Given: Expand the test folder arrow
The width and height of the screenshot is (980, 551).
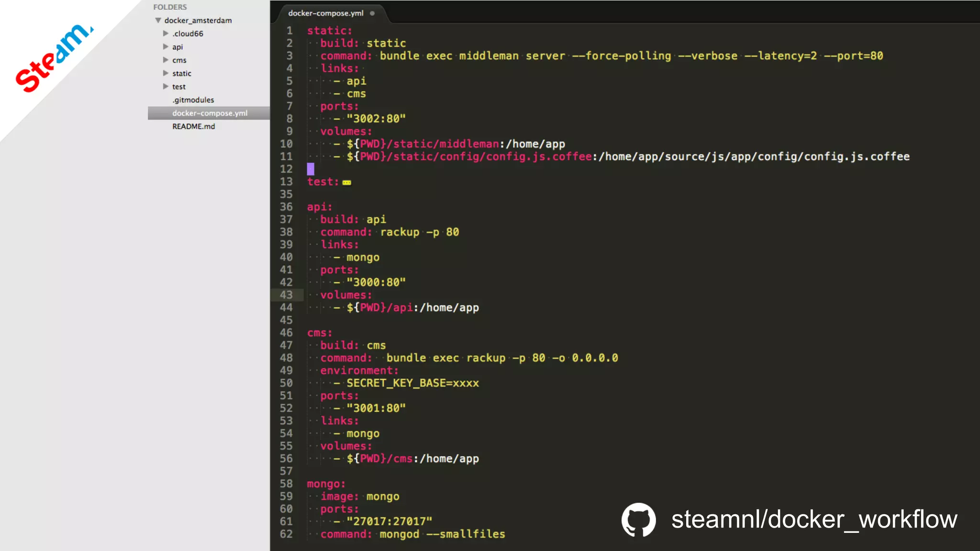Looking at the screenshot, I should (x=166, y=87).
